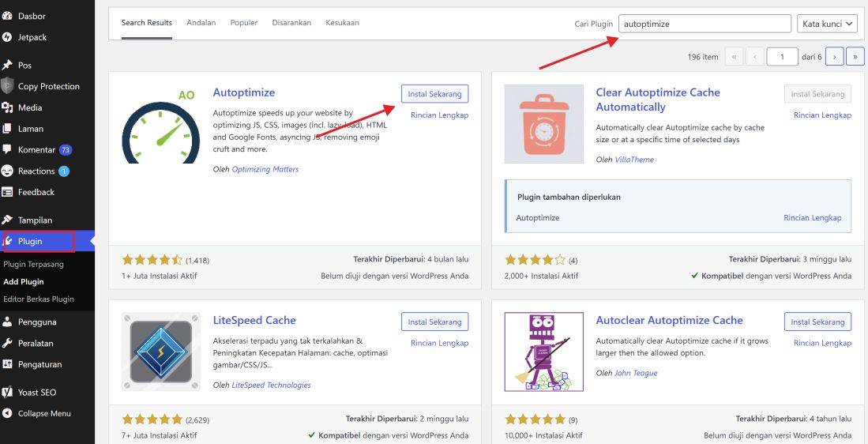Click the Feedback form icon
868x444 pixels.
[7, 192]
